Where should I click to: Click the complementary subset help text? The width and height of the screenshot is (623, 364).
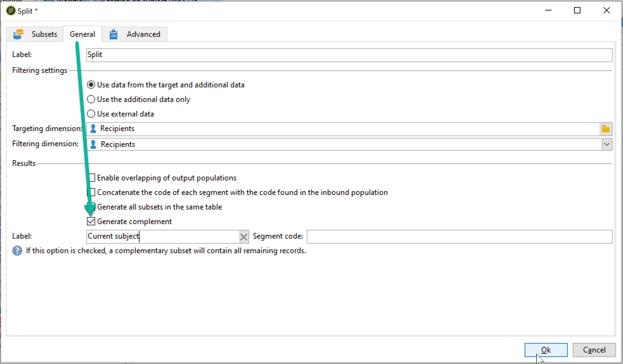(x=166, y=251)
